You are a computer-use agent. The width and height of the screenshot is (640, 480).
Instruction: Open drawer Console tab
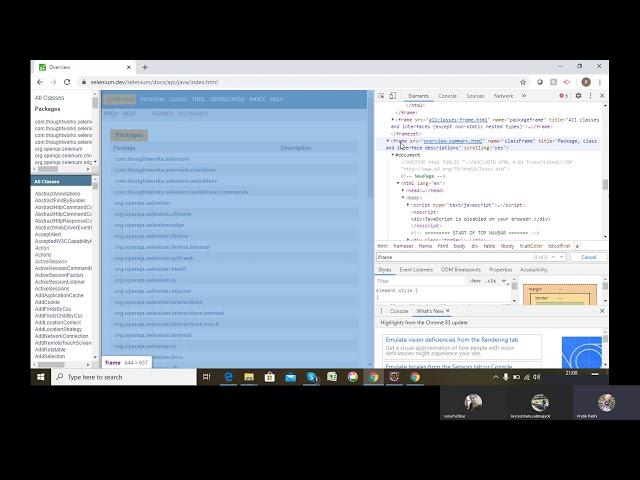[399, 311]
